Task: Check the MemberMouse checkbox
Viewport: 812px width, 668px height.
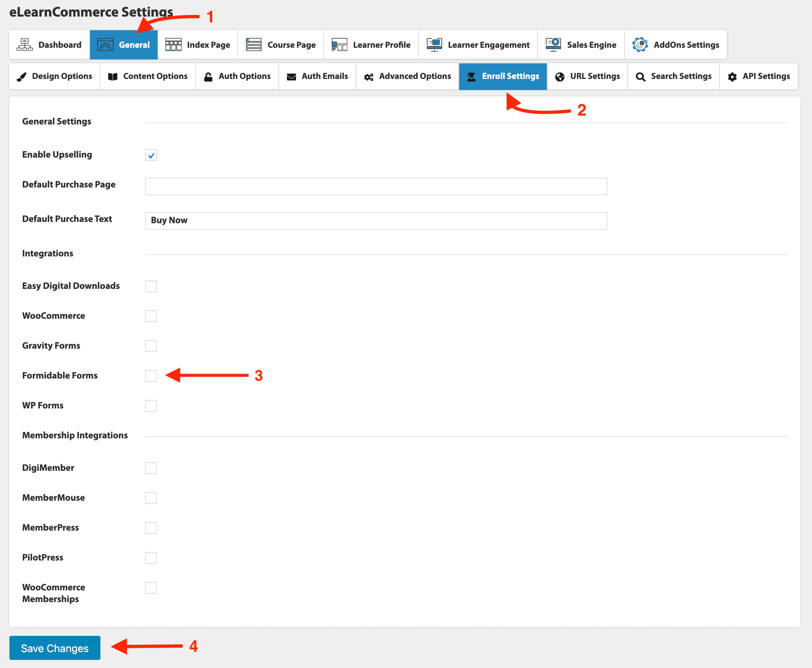Action: (x=151, y=498)
